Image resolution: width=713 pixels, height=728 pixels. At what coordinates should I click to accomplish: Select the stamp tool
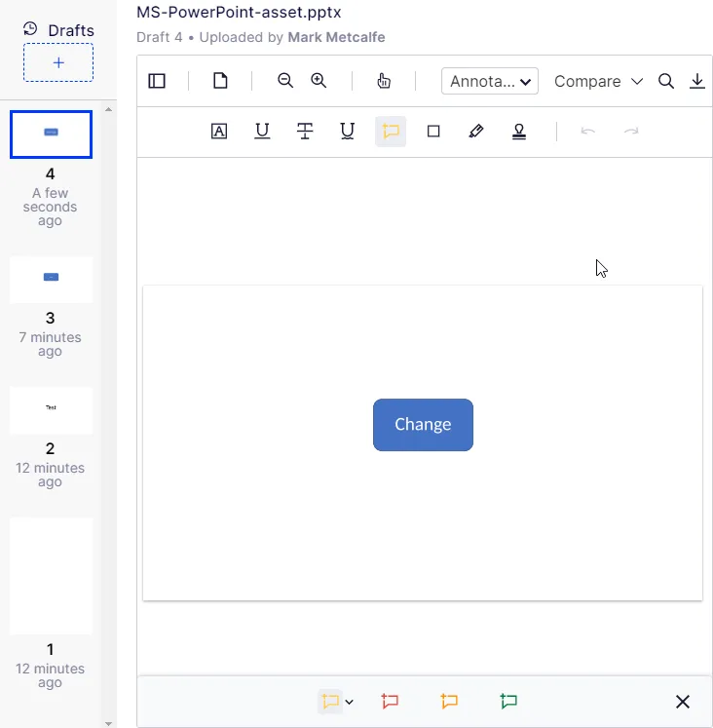pos(519,132)
